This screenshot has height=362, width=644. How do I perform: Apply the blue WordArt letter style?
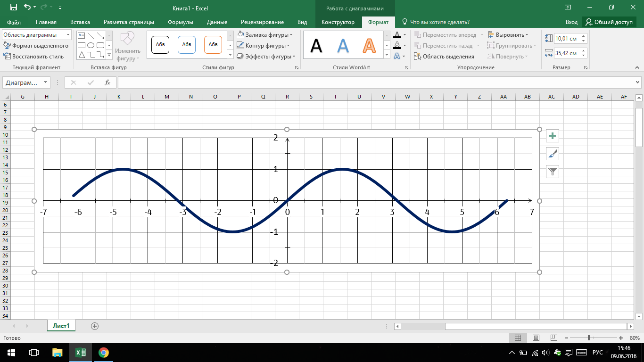(343, 45)
